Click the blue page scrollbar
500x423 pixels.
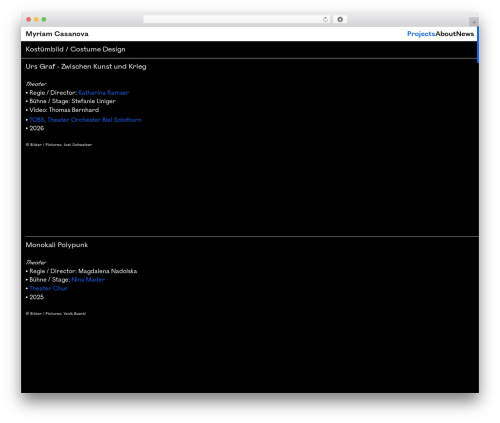[478, 45]
